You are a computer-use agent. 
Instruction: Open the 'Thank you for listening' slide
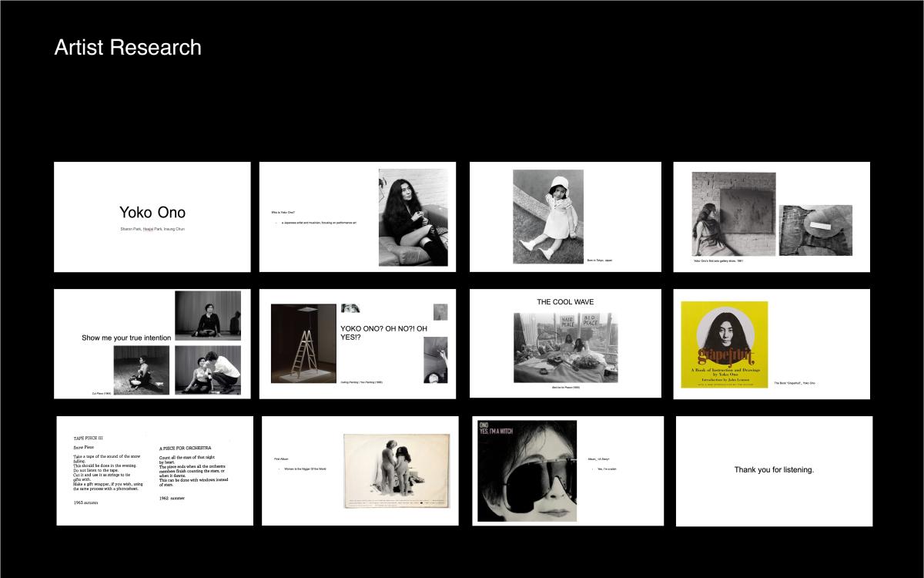(x=774, y=470)
